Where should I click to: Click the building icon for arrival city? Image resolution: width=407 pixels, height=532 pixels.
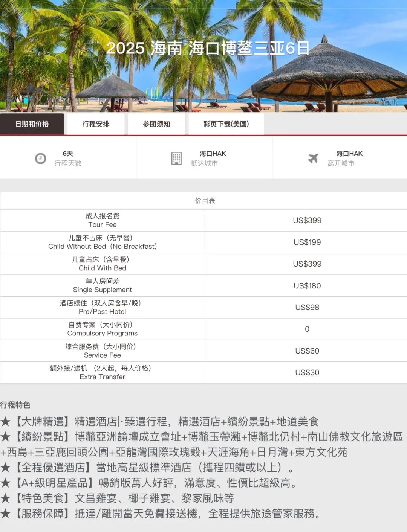click(x=176, y=158)
